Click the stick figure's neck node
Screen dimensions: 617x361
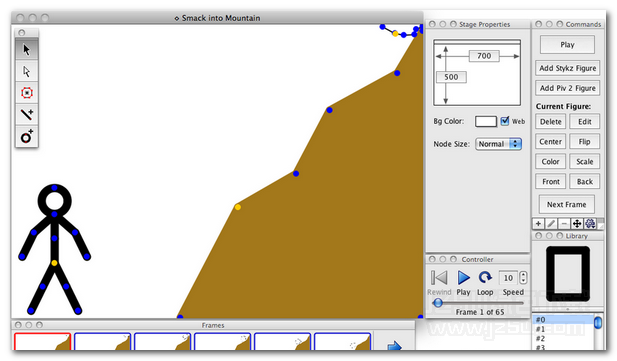coord(54,215)
